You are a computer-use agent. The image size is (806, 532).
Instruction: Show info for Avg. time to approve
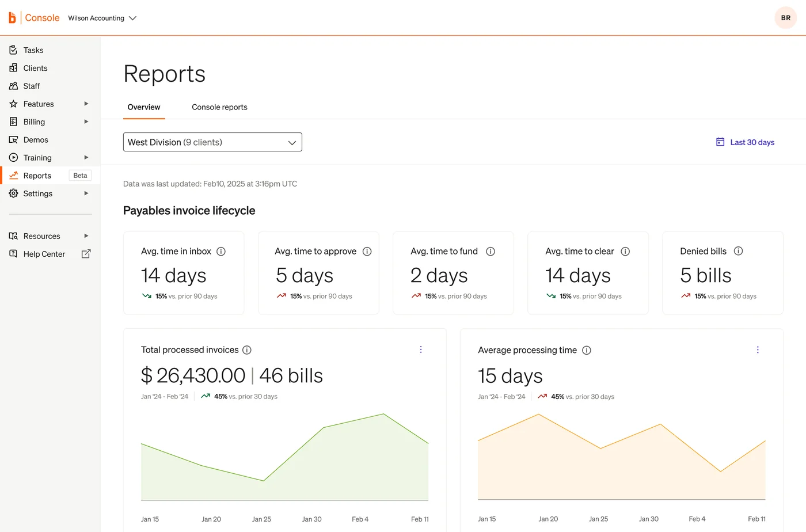tap(367, 252)
